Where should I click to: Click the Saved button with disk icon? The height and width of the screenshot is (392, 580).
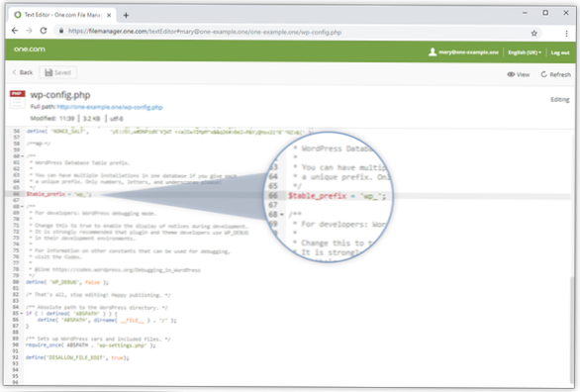point(57,72)
